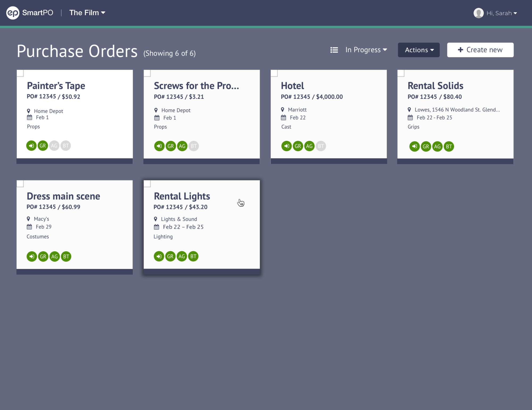Click 'Cast' department label
Viewport: 532px width, 410px height.
286,127
